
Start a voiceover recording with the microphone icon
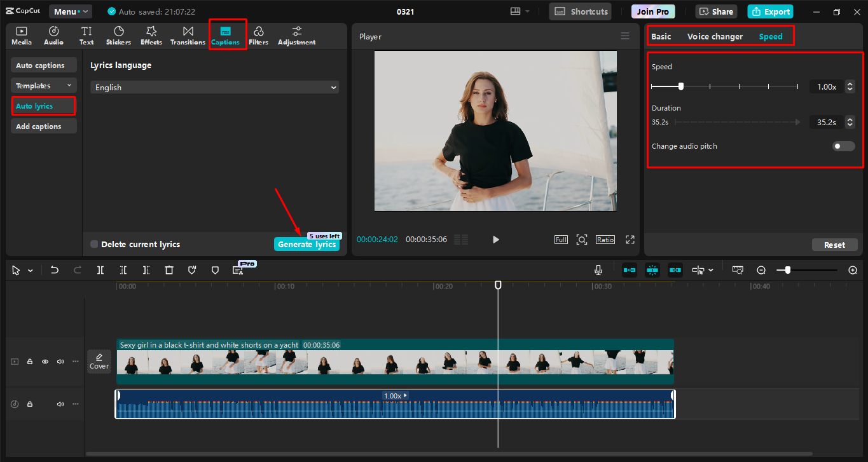[598, 269]
